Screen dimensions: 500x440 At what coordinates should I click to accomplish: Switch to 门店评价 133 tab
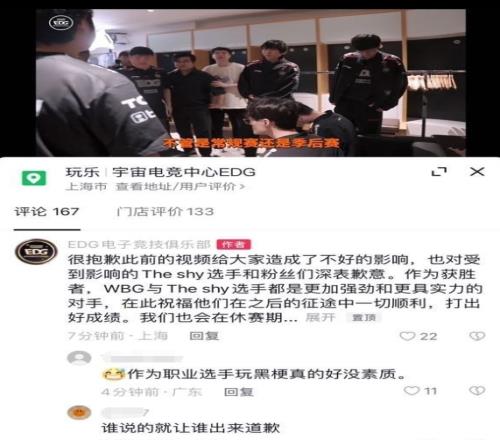click(165, 211)
